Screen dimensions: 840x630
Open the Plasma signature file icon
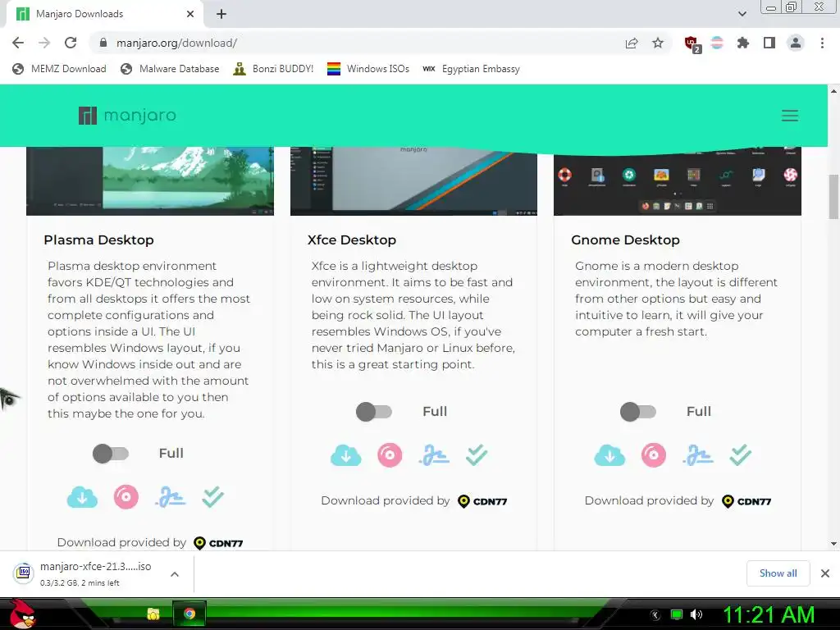[x=171, y=497]
